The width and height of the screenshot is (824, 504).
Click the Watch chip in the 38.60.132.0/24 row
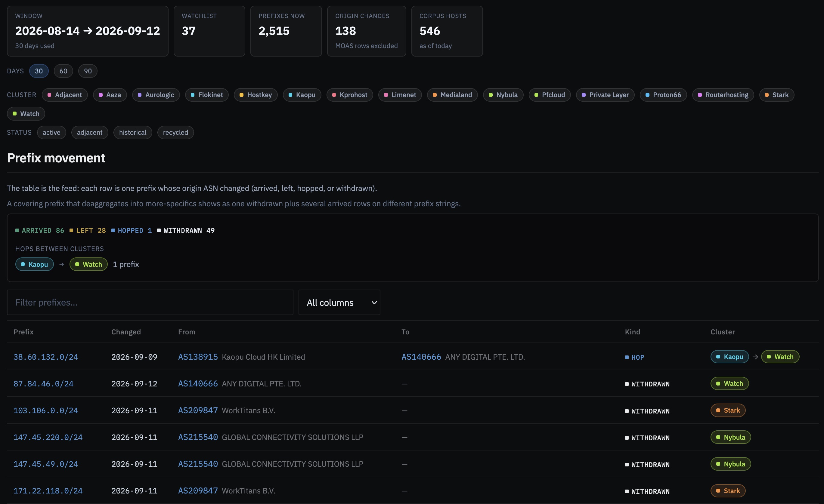[x=780, y=357]
